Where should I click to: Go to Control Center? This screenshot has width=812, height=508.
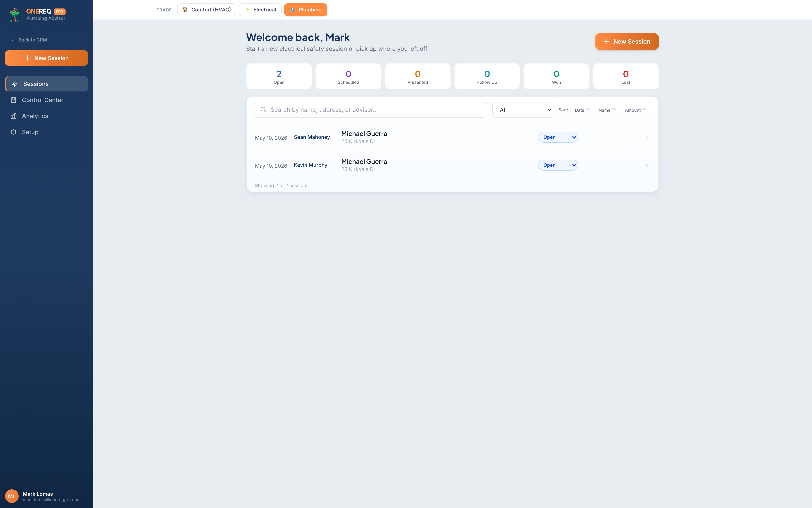click(x=46, y=100)
